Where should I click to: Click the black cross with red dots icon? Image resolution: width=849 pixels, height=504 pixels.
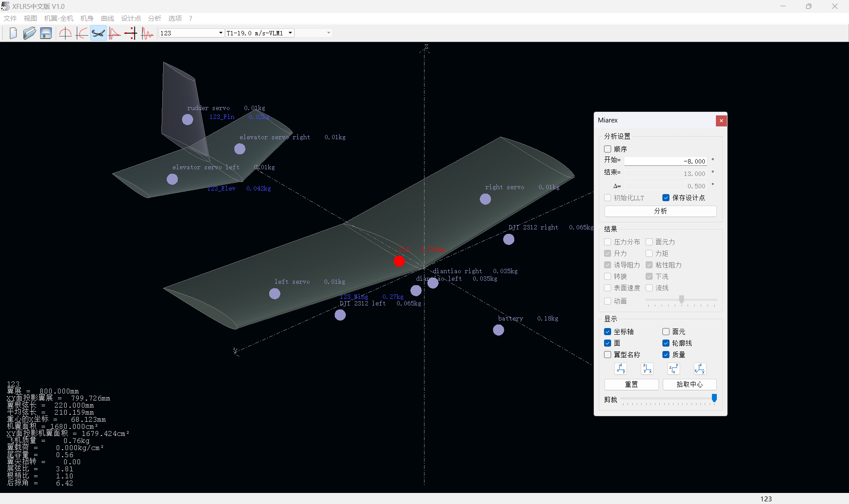click(131, 33)
